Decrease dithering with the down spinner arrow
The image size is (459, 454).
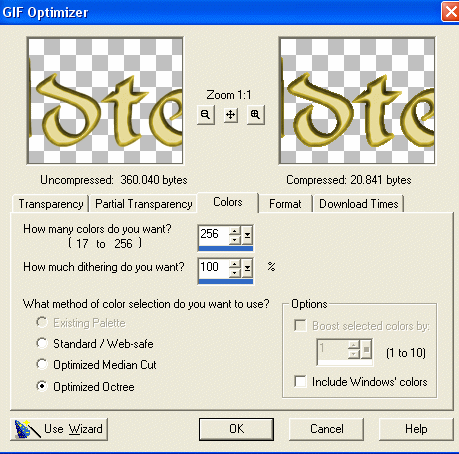[x=235, y=272]
